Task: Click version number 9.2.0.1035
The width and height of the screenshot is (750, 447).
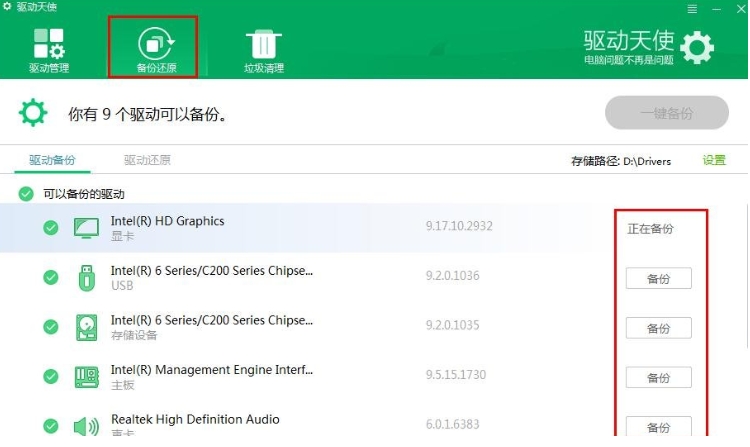Action: click(452, 325)
